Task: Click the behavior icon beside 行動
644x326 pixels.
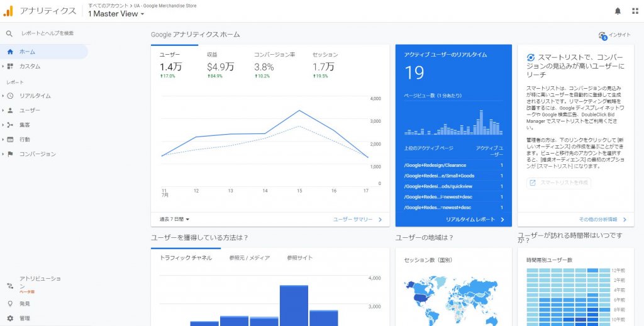Action: coord(10,139)
